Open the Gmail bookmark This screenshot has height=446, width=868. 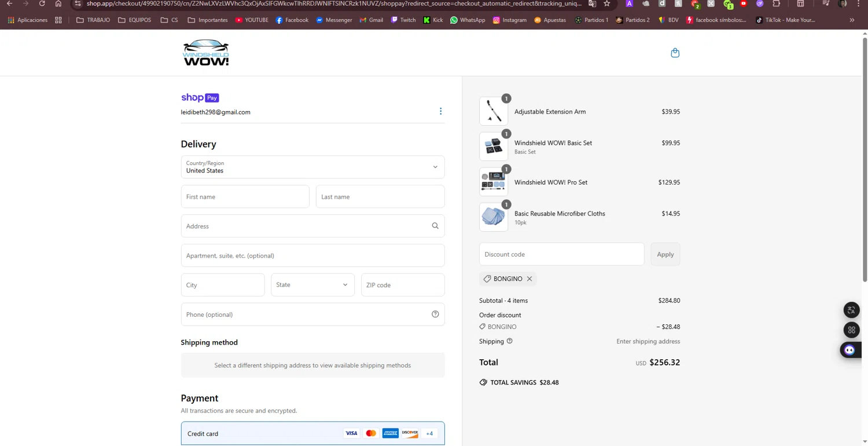[371, 20]
